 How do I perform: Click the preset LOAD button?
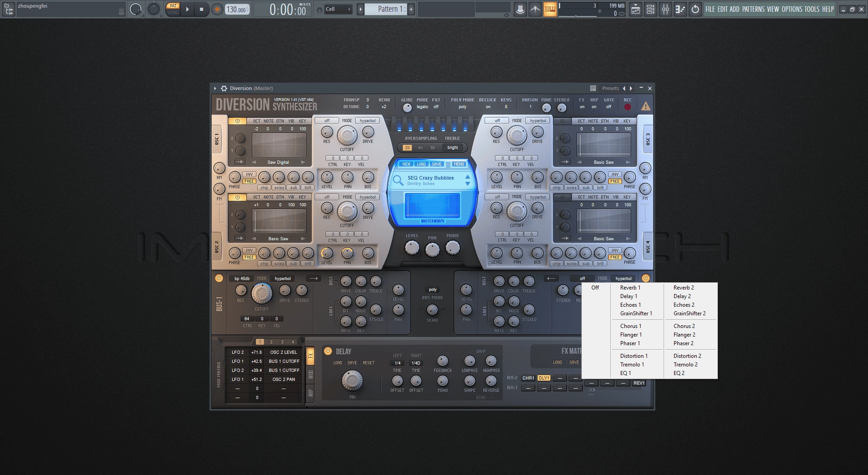click(x=421, y=164)
